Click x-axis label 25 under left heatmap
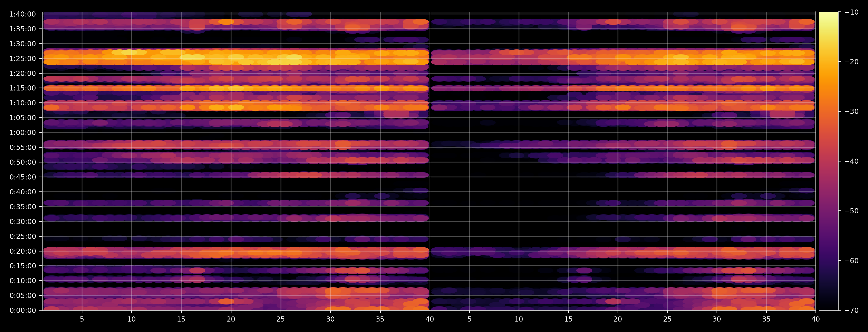The width and height of the screenshot is (868, 332). [280, 319]
